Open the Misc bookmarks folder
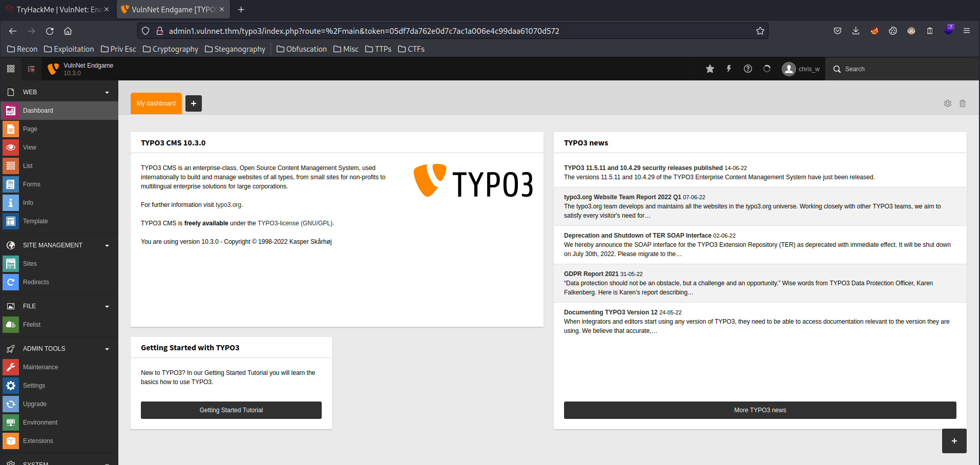980x465 pixels. (x=346, y=49)
